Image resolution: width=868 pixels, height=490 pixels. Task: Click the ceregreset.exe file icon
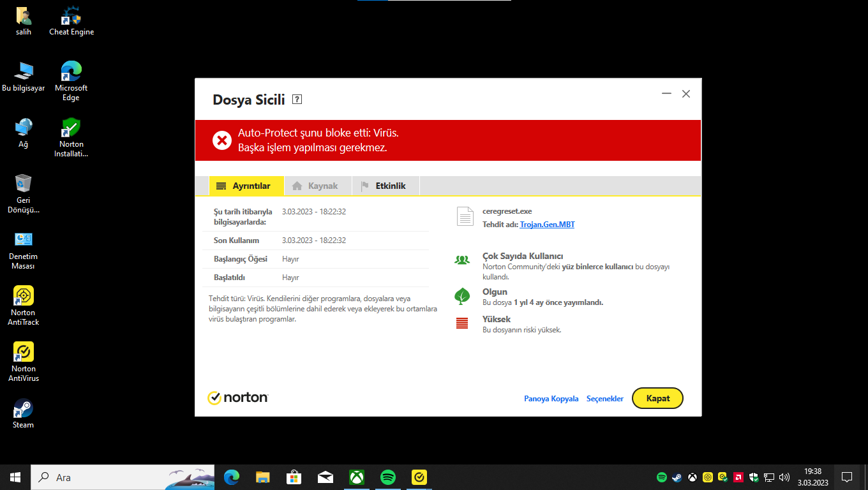tap(465, 216)
